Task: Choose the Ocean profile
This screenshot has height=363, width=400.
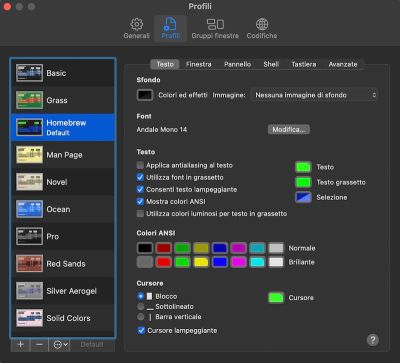Action: coord(63,209)
